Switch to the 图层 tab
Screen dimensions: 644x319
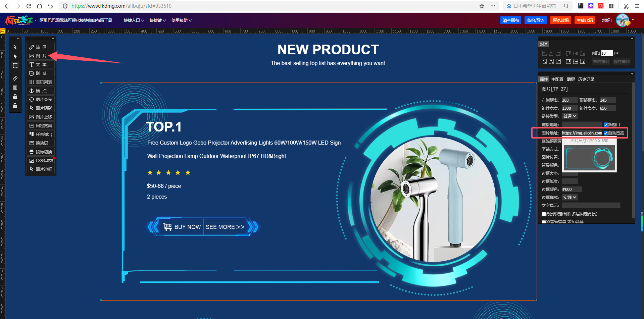571,79
